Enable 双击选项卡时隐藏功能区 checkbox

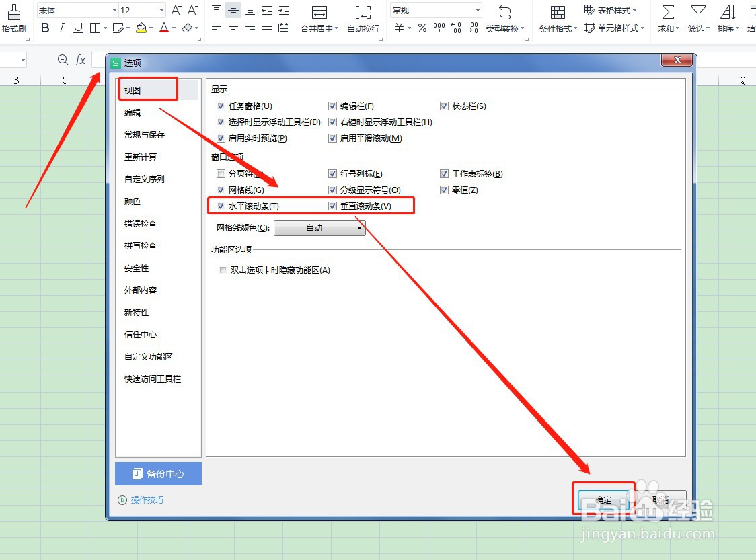(x=223, y=270)
